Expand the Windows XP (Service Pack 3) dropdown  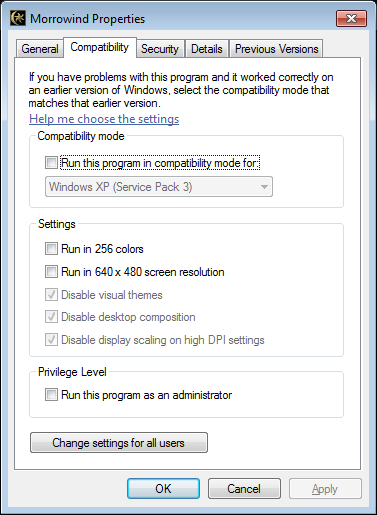click(159, 187)
